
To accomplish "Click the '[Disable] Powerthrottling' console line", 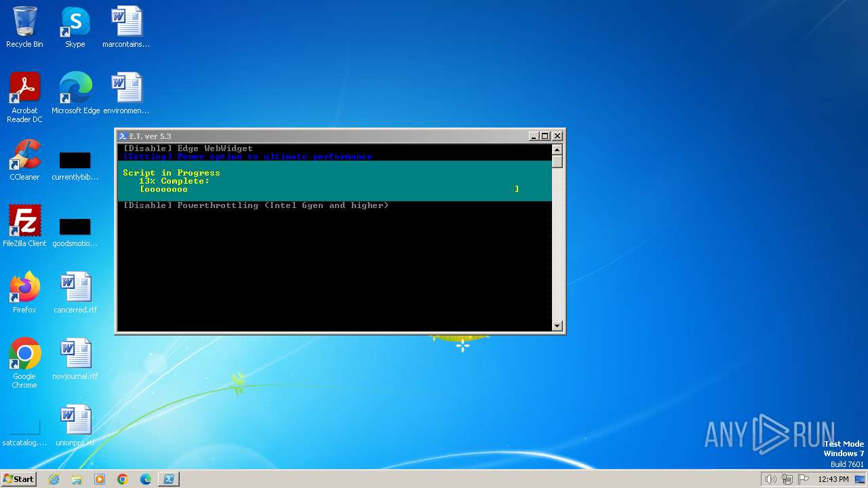I will 256,205.
